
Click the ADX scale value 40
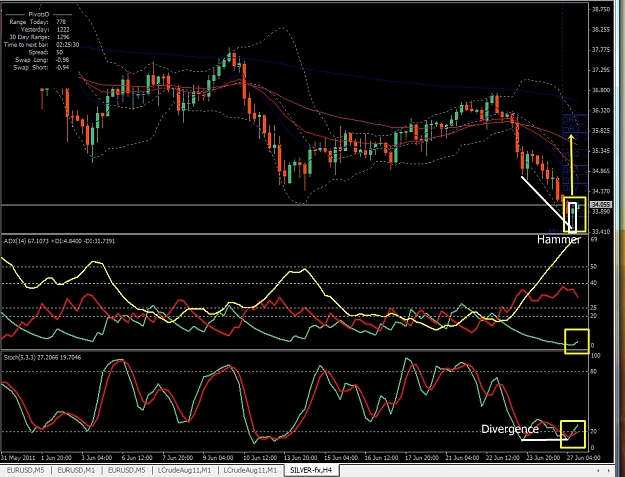594,283
